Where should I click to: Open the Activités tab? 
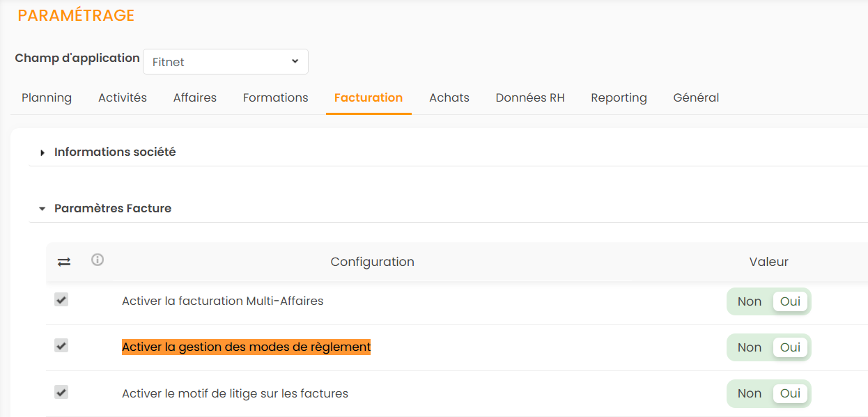[x=123, y=97]
